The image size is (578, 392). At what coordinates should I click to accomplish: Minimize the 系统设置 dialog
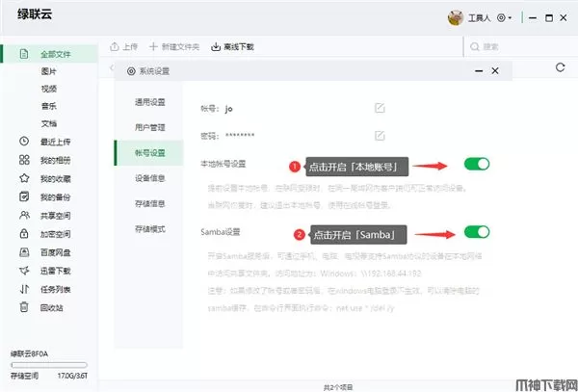coord(479,70)
